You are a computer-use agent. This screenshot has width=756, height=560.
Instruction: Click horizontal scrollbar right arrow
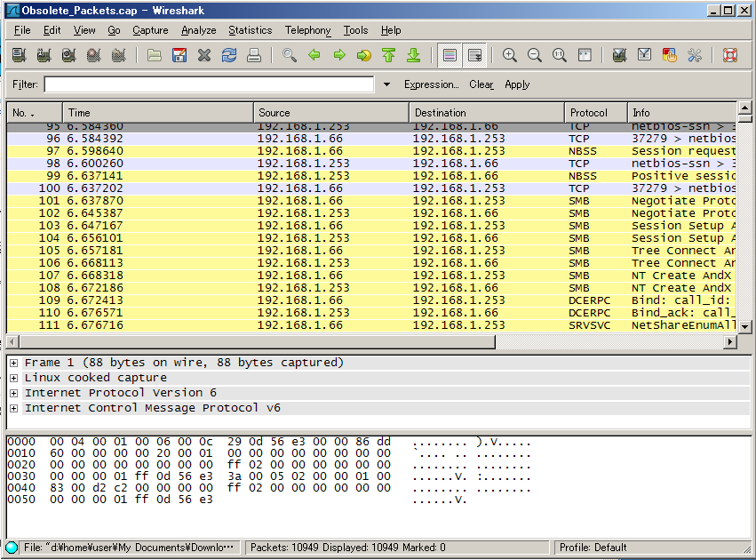[730, 341]
